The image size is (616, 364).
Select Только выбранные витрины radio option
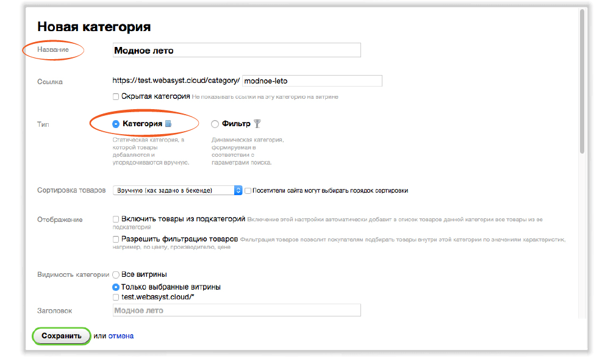coord(116,287)
